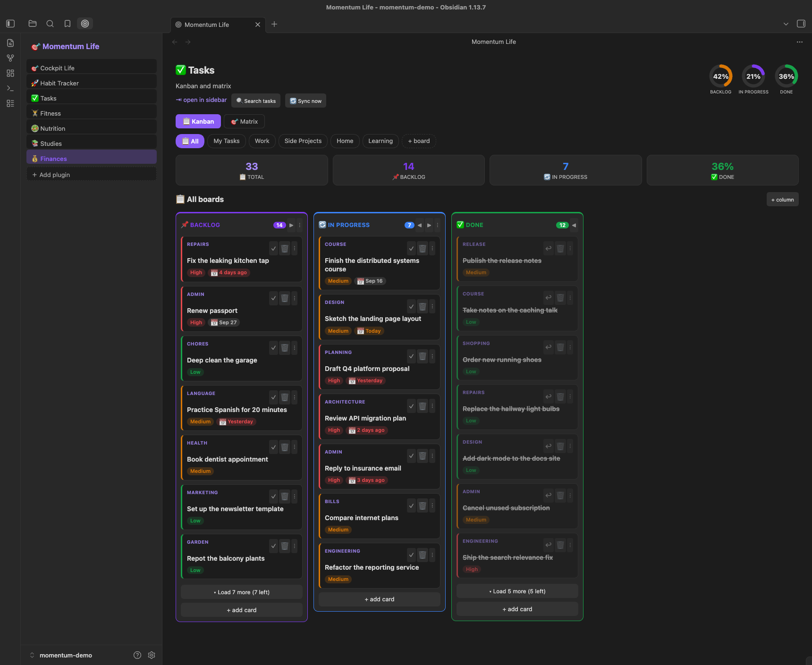Select the My Tasks board filter
The image size is (812, 665).
point(227,141)
